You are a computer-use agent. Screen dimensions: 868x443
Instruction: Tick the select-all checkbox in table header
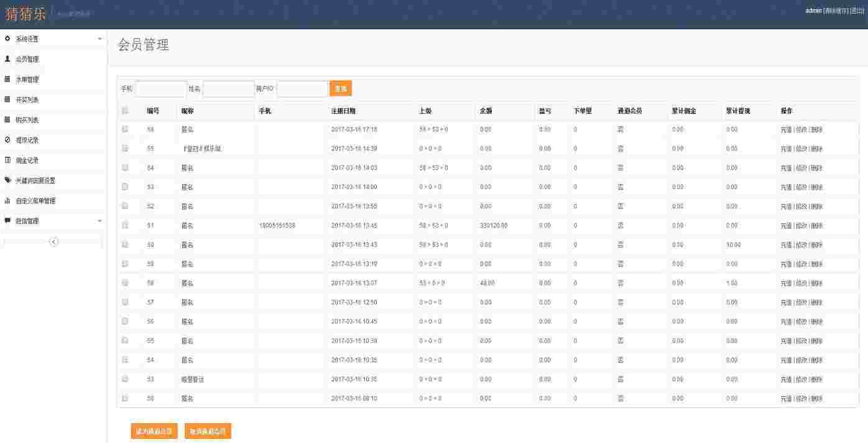click(125, 111)
